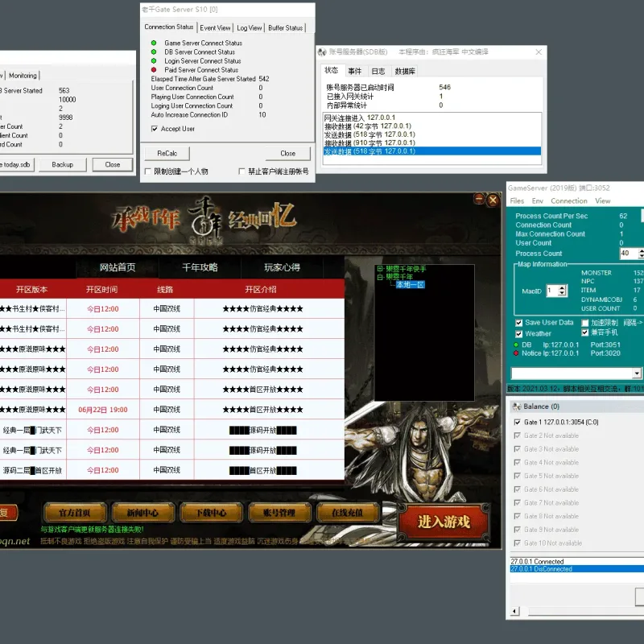Click the red Paid Server Connect Status indicator
The height and width of the screenshot is (644, 644).
154,70
